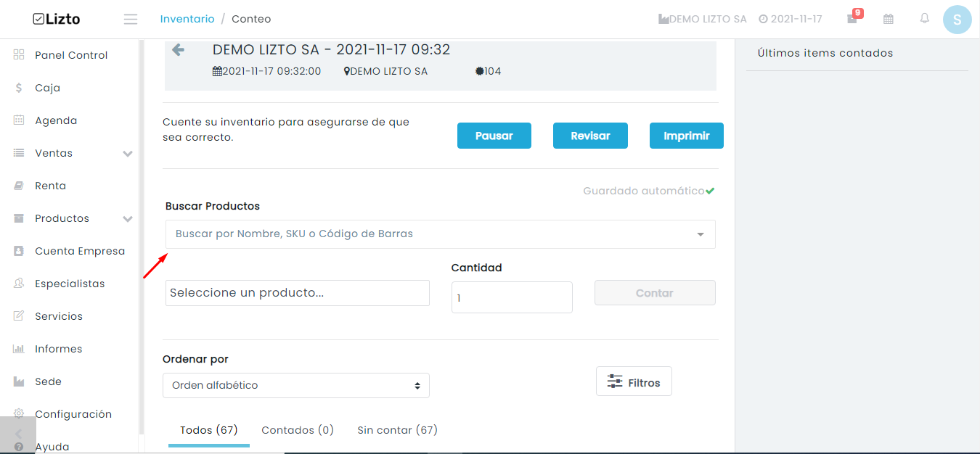Open the Filtros button

point(634,381)
